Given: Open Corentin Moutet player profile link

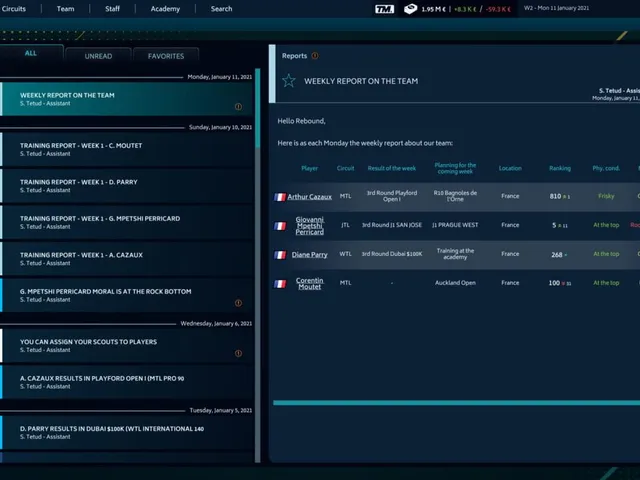Looking at the screenshot, I should tap(309, 284).
